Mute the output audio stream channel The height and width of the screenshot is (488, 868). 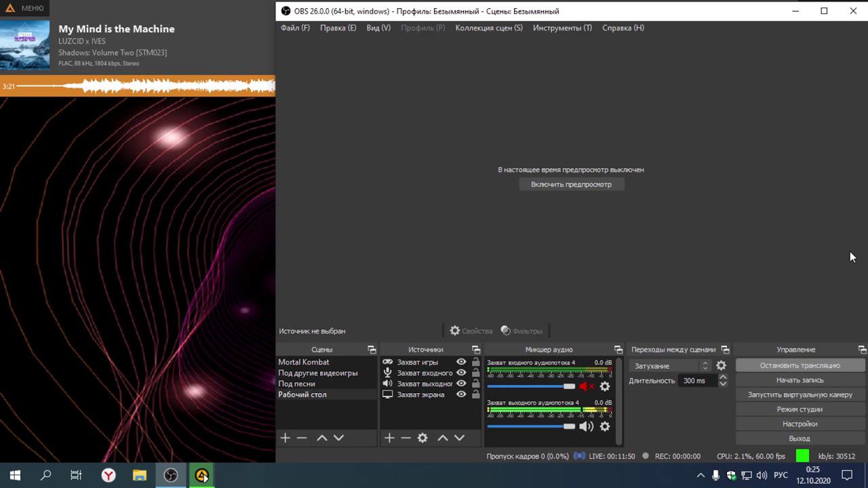(587, 426)
